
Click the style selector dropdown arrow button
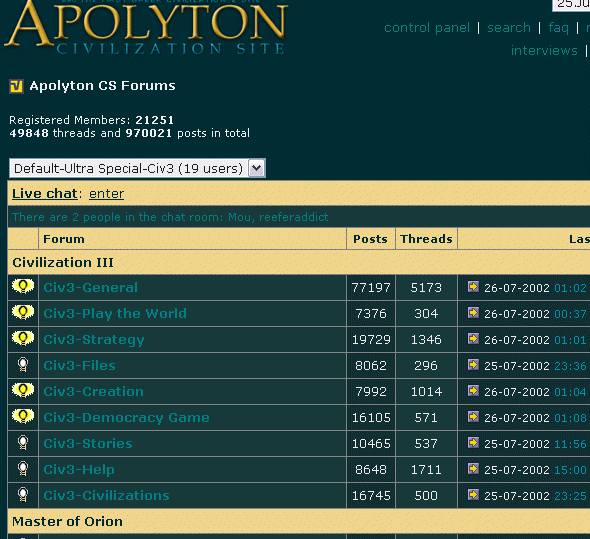pos(257,168)
